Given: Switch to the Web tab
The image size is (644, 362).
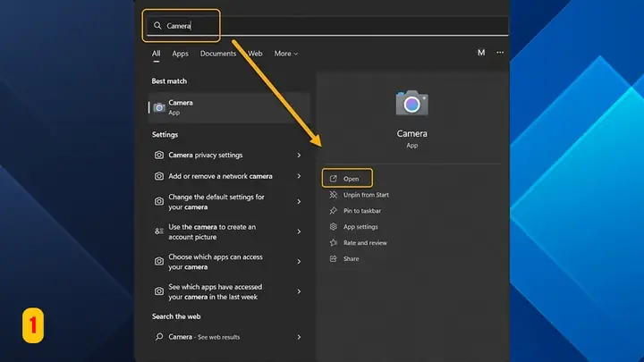Looking at the screenshot, I should (x=255, y=54).
